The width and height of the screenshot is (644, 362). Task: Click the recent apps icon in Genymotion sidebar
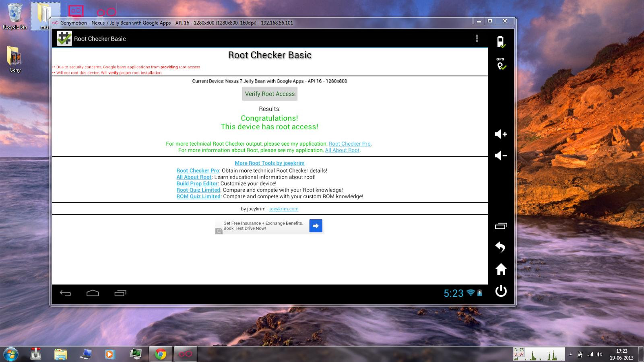click(x=501, y=226)
